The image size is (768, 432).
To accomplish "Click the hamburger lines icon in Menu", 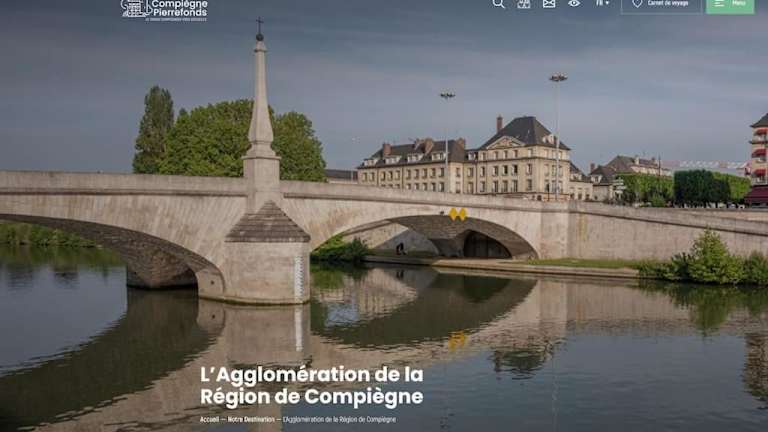I will tap(719, 4).
